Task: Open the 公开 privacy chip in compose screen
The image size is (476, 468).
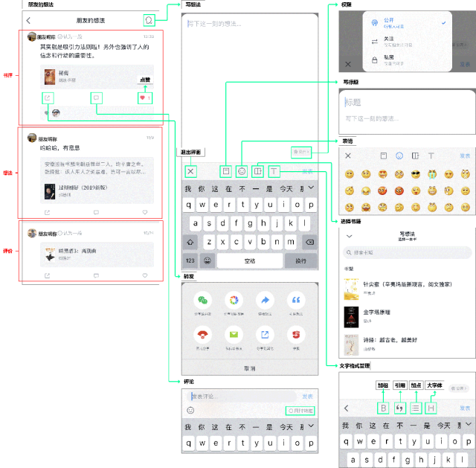Action: click(301, 152)
